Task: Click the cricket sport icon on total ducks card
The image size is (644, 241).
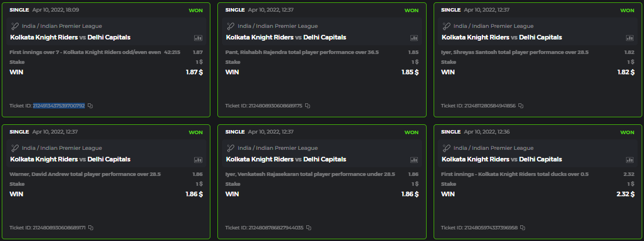Action: 446,148
